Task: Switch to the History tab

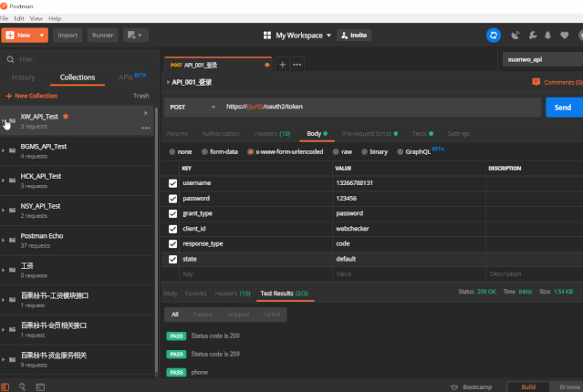Action: 23,77
